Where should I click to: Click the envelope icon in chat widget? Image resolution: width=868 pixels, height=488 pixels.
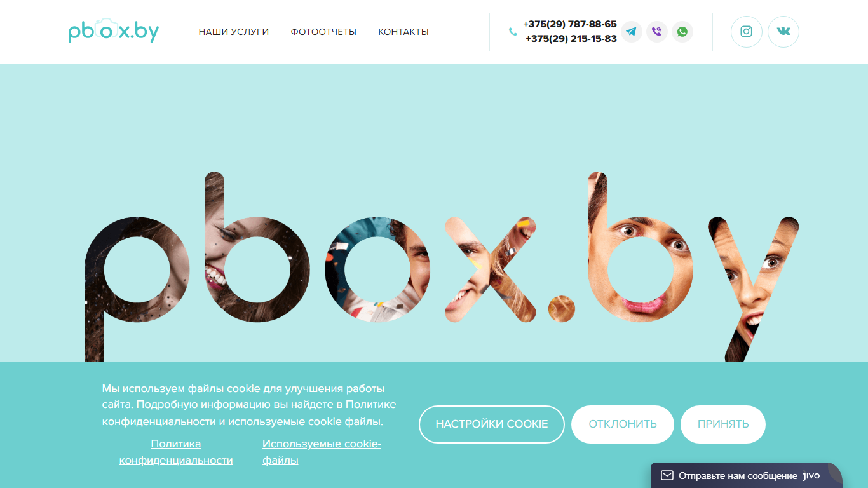[667, 475]
